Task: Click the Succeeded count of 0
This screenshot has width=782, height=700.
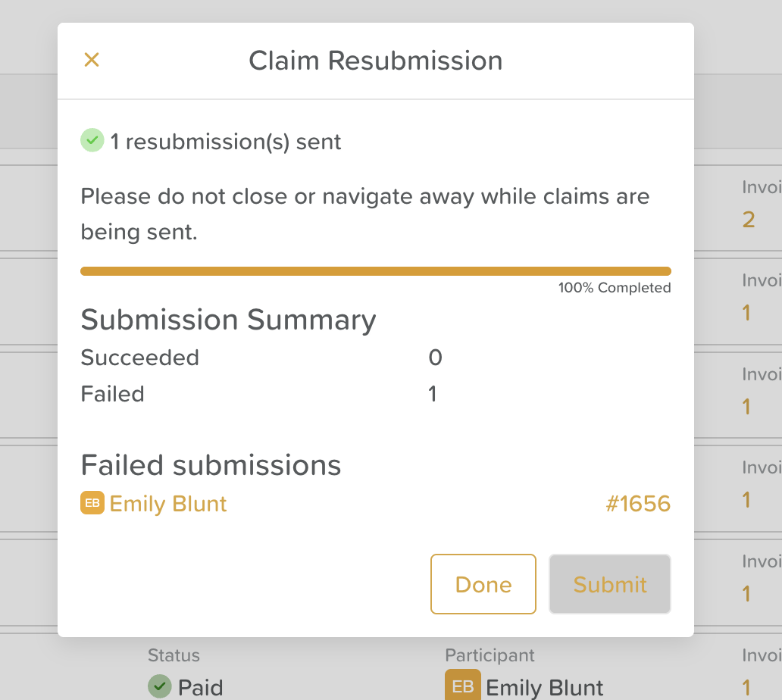Action: [435, 358]
